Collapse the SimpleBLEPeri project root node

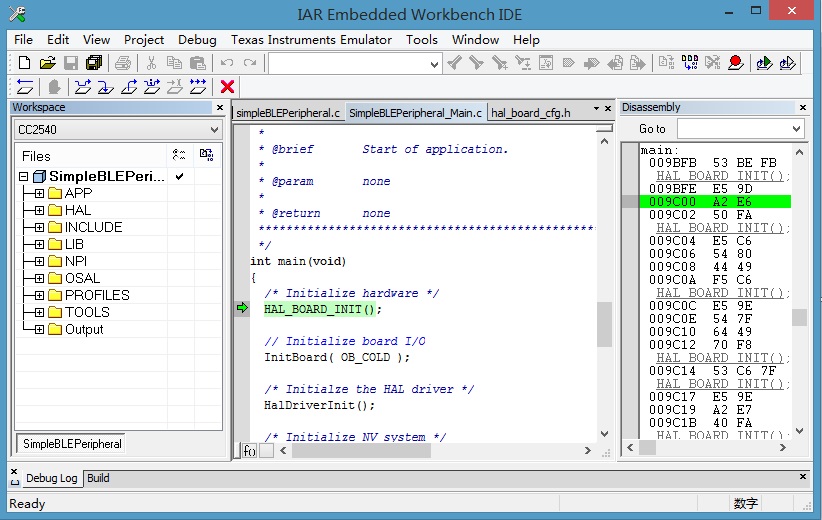click(24, 177)
